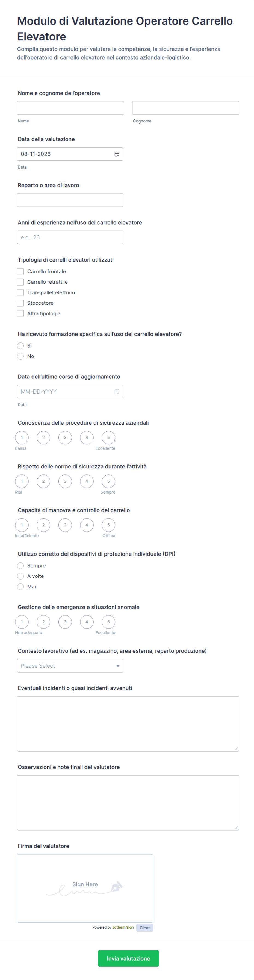This screenshot has height=980, width=254.
Task: Expand the Contesto lavorativo dropdown
Action: [70, 666]
